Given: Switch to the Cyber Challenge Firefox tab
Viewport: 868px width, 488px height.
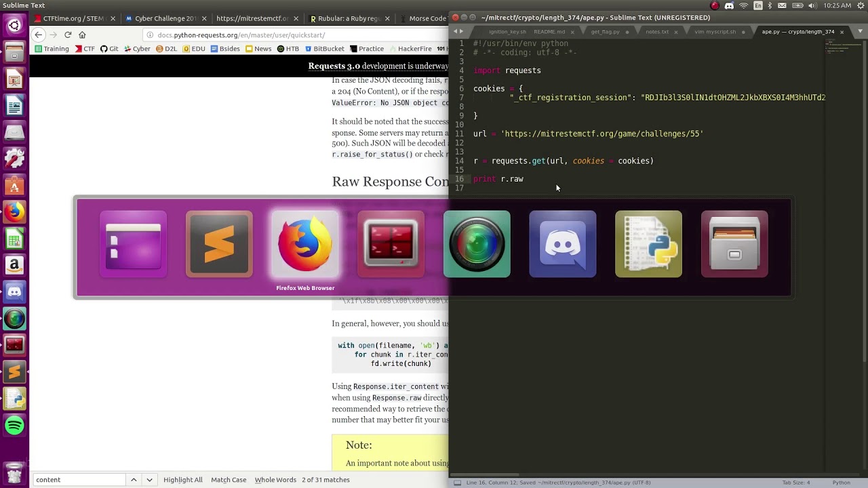Looking at the screenshot, I should click(165, 18).
